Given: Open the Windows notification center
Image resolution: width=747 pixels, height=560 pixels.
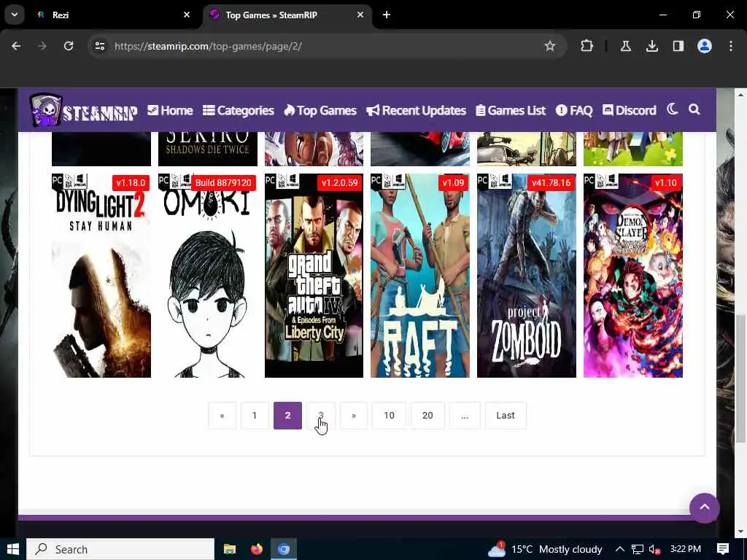Looking at the screenshot, I should click(723, 549).
